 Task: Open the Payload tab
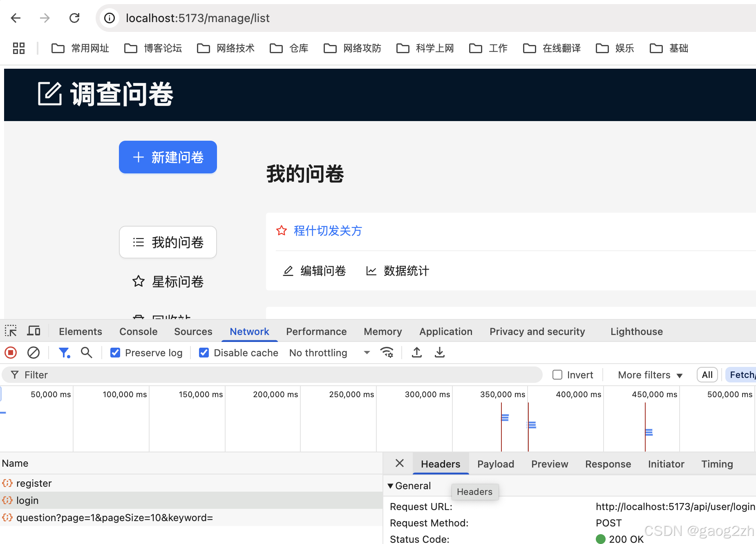(x=496, y=464)
